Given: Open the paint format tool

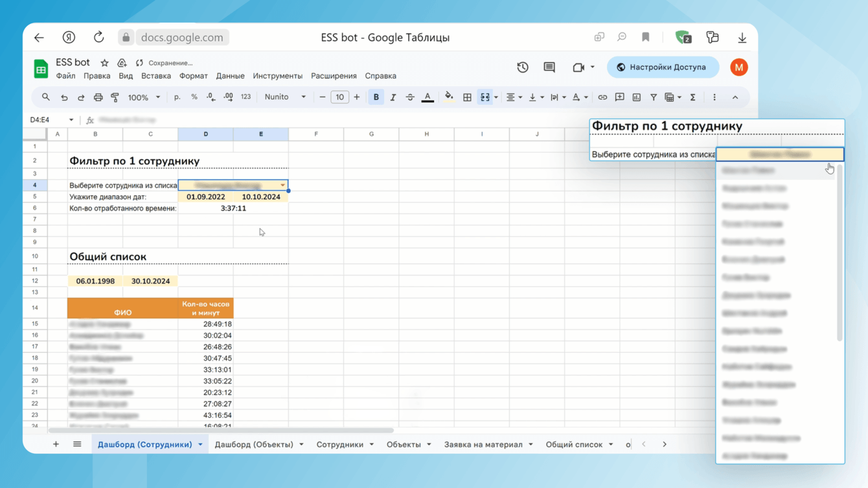Looking at the screenshot, I should 115,97.
